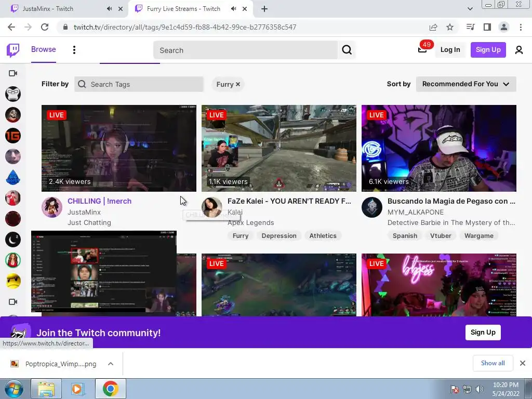Open the bbjess neon sign stream thumbnail
Viewport: 532px width, 399px height.
438,285
